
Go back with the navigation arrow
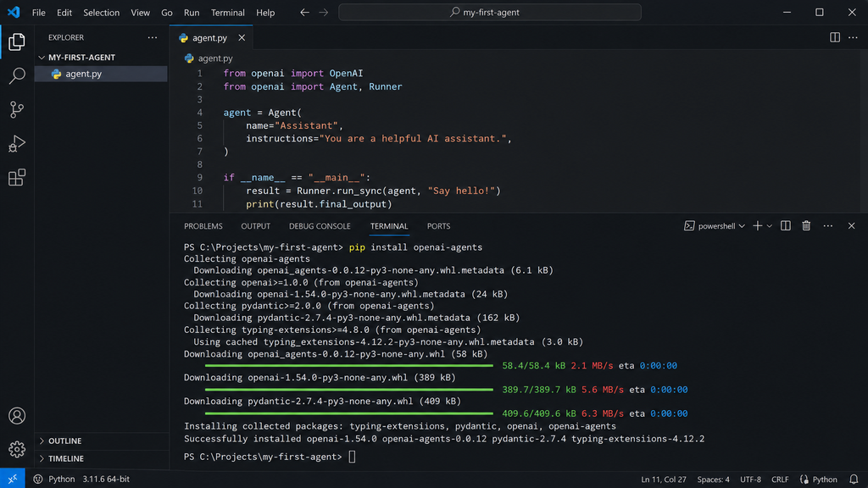click(x=304, y=12)
